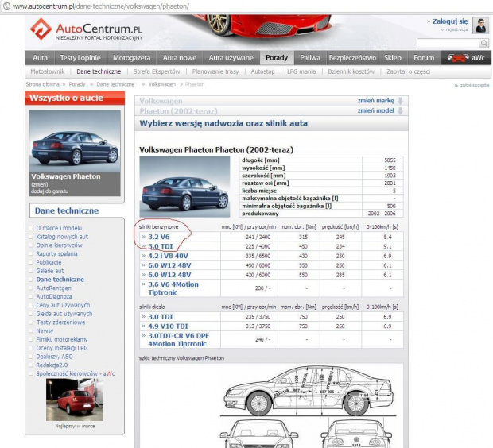Image resolution: width=493 pixels, height=448 pixels.
Task: Open Planowanie trasy submenu item
Action: tap(215, 71)
